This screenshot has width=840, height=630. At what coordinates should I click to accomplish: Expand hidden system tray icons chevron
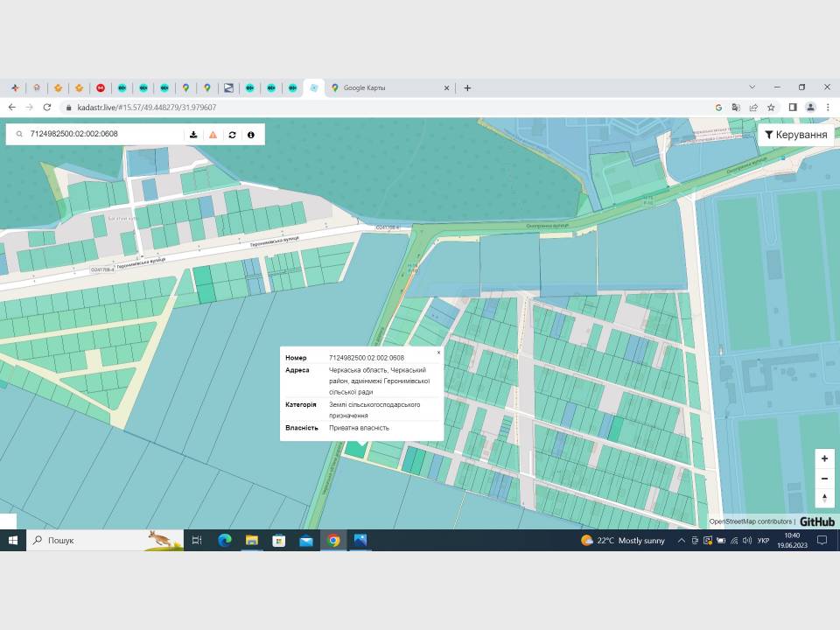tap(681, 541)
